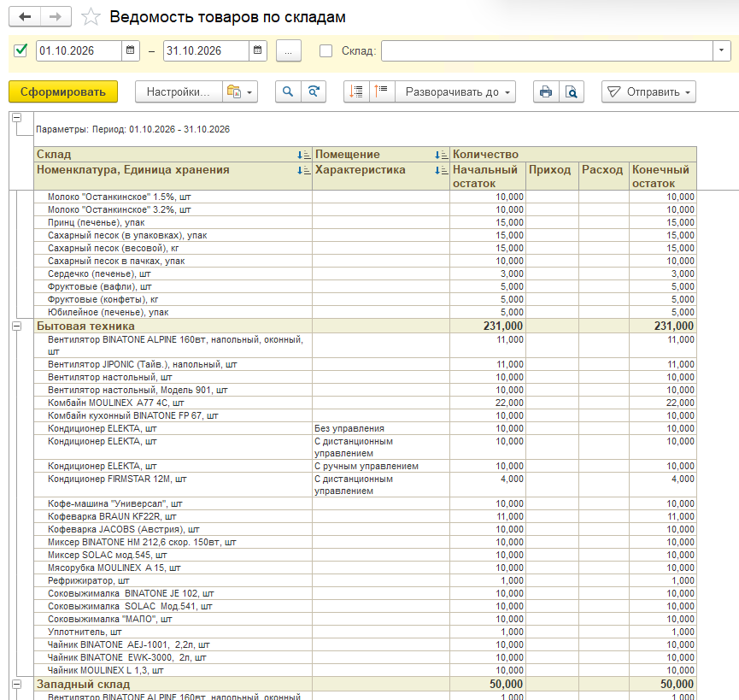Viewport: 739px width, 700px height.
Task: Click the forward navigation arrow
Action: (56, 17)
